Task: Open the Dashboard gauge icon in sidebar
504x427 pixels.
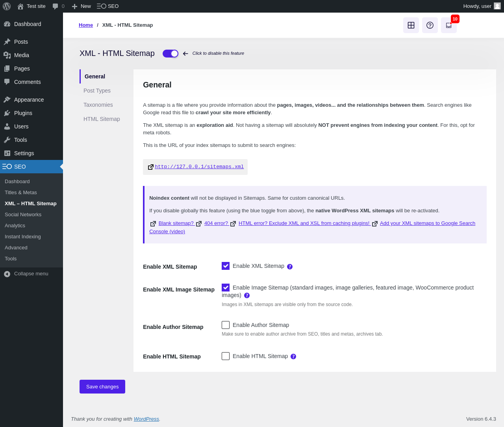Action: 7,24
